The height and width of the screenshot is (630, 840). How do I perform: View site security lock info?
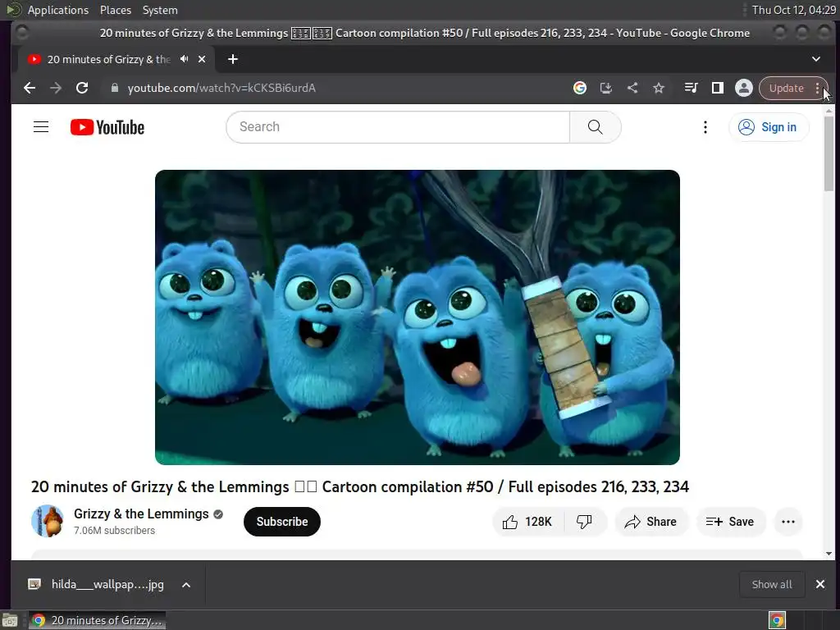(x=114, y=88)
